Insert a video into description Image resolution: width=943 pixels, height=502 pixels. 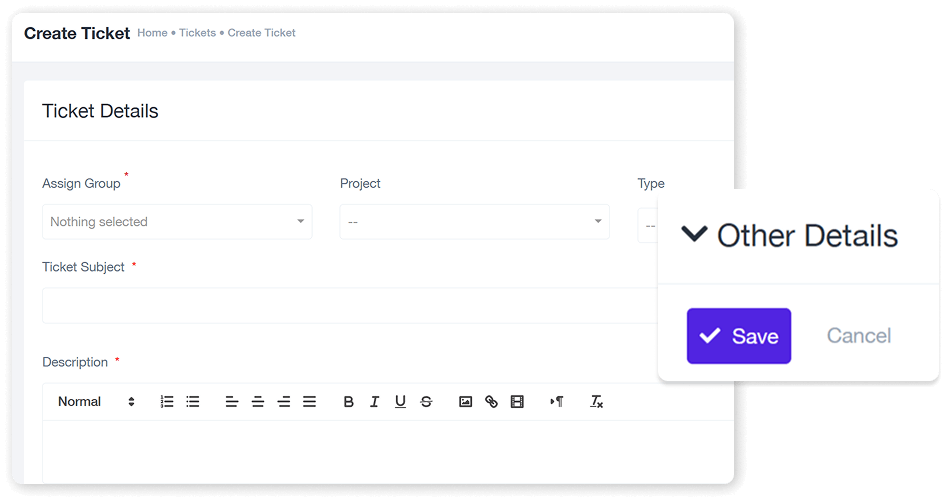517,402
